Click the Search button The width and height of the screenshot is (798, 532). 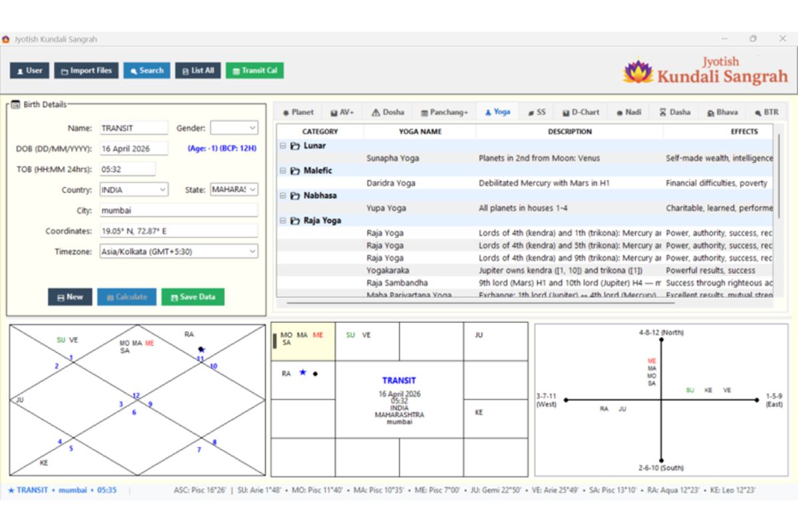click(x=146, y=70)
